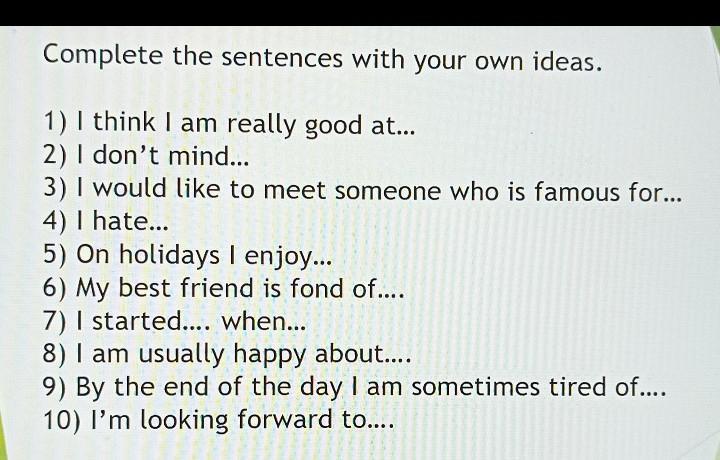This screenshot has width=720, height=460.
Task: Click the word 'when...' in sentence 7
Action: tap(264, 321)
